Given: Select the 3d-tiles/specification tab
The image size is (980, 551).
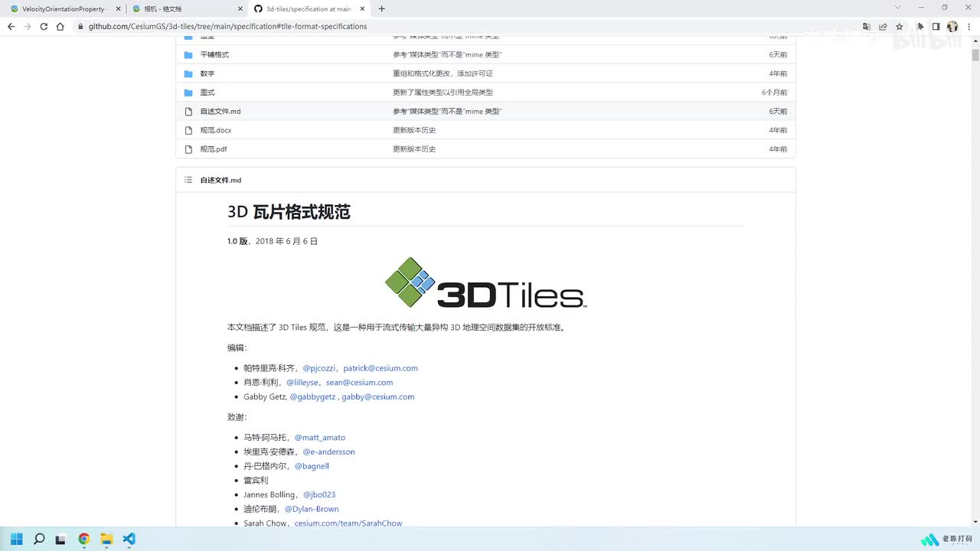Looking at the screenshot, I should (x=309, y=8).
